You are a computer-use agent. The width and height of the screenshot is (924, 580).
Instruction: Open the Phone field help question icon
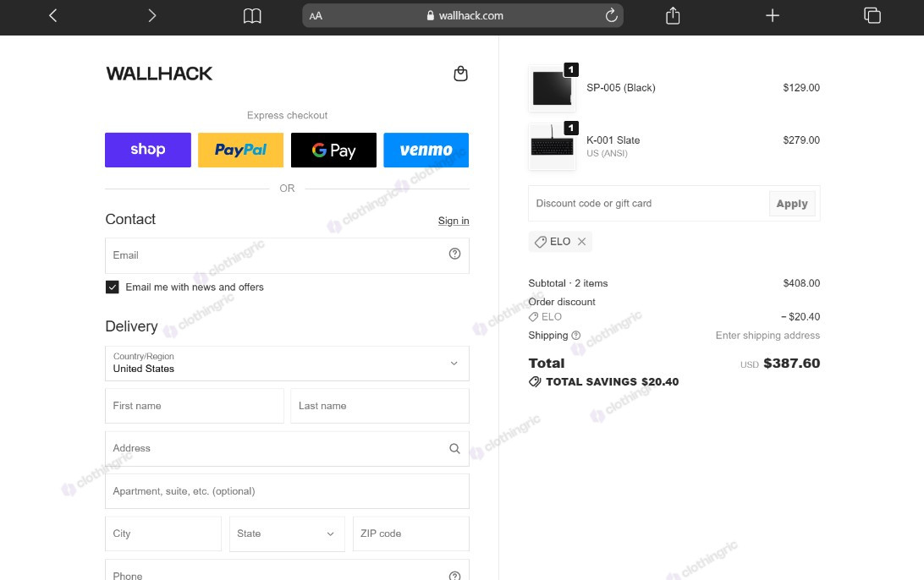pos(454,576)
